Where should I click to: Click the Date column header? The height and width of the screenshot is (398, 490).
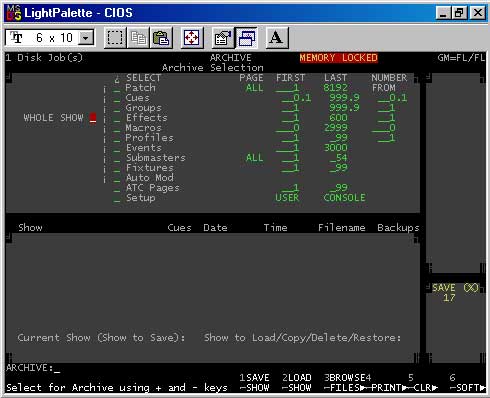point(215,228)
